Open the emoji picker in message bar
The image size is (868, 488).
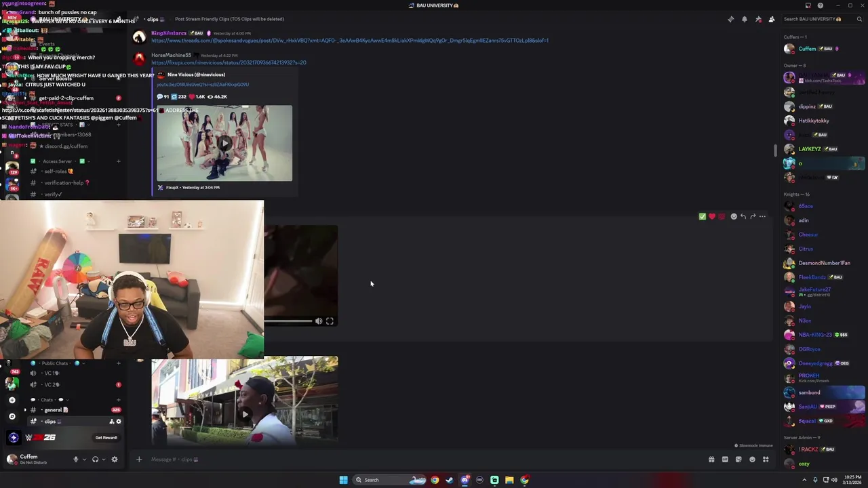tap(752, 460)
